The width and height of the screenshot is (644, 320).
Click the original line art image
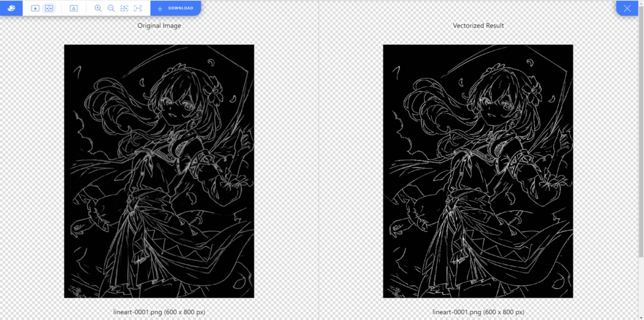tap(159, 171)
